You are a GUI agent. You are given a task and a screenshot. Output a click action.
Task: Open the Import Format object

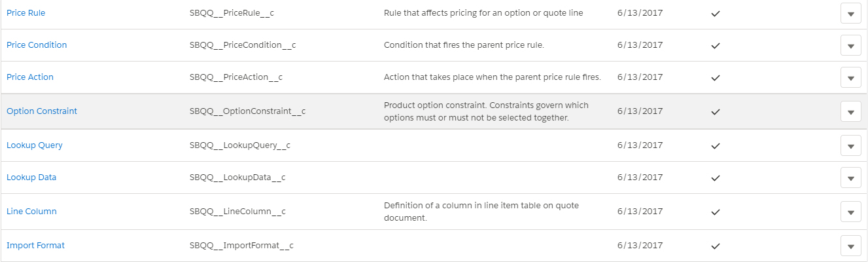click(35, 246)
